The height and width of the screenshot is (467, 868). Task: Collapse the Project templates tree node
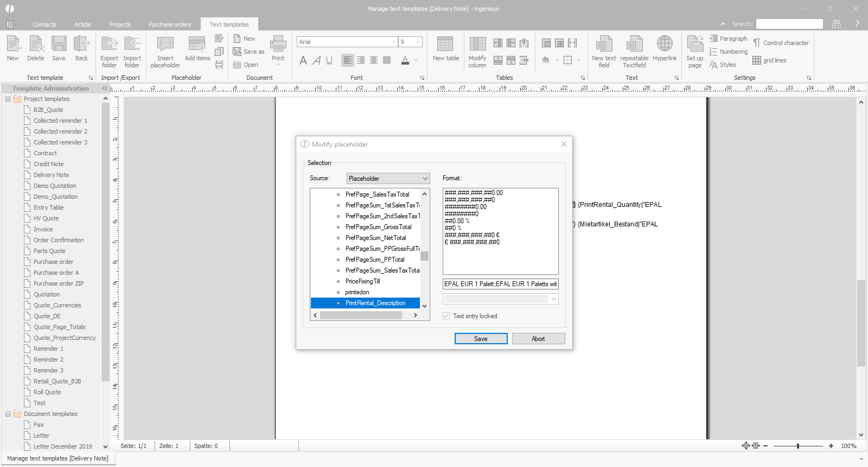click(8, 99)
